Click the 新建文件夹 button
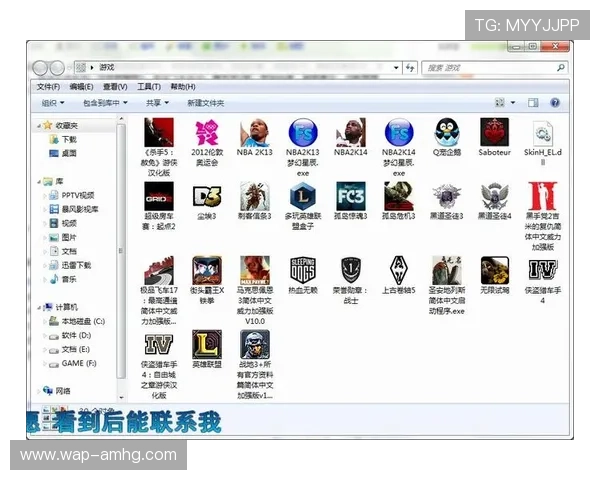600x480 pixels. (206, 103)
